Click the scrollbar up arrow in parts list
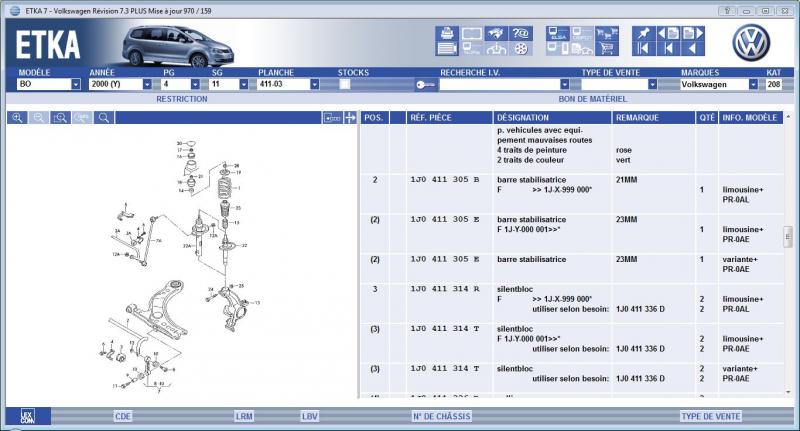 [x=788, y=117]
